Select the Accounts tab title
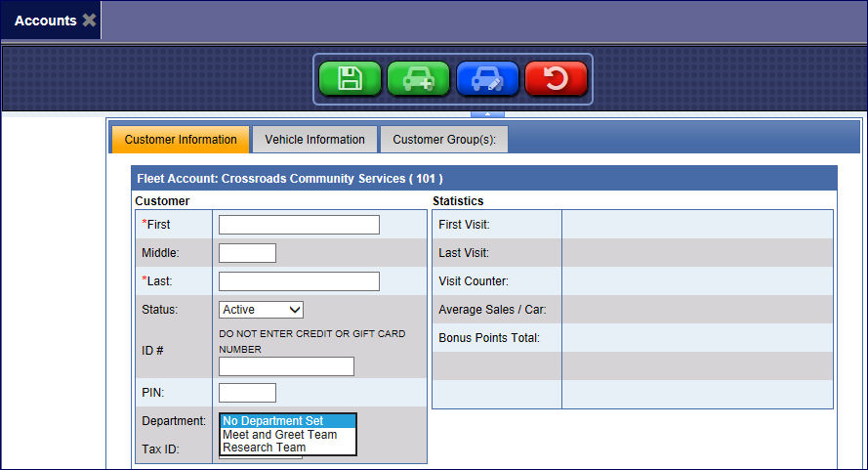This screenshot has height=470, width=868. 45,21
